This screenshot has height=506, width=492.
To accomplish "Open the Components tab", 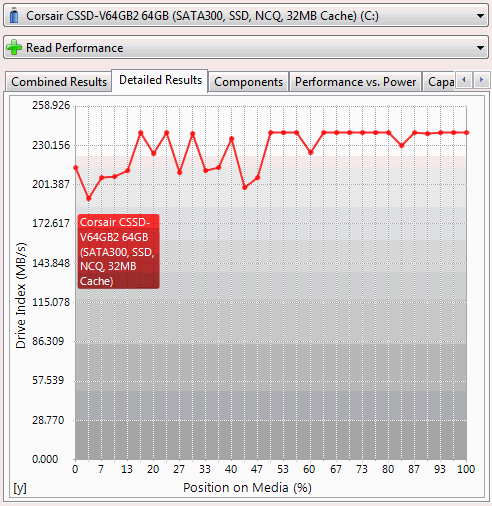I will coord(248,82).
